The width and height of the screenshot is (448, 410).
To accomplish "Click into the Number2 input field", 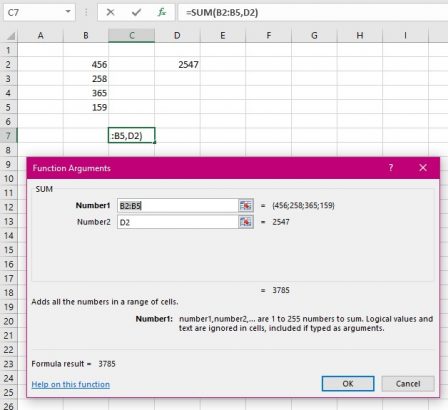I will point(178,222).
